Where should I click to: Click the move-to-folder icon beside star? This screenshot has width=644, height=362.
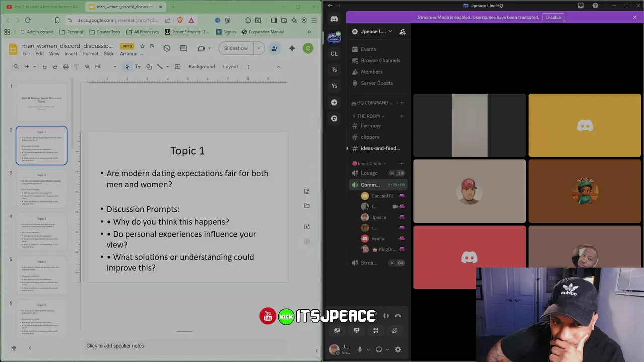tap(152, 46)
